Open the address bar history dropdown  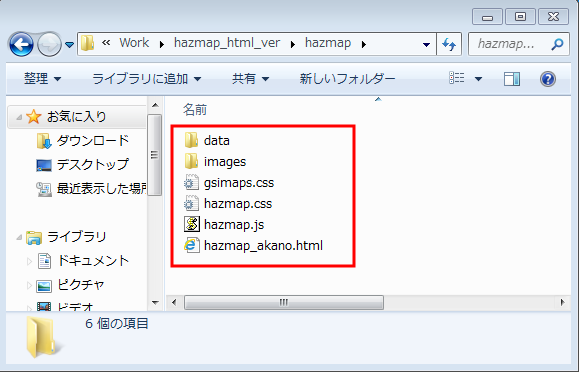[x=426, y=45]
